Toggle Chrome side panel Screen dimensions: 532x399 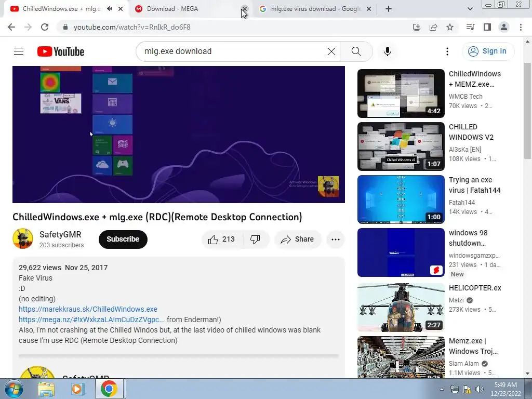click(x=487, y=27)
